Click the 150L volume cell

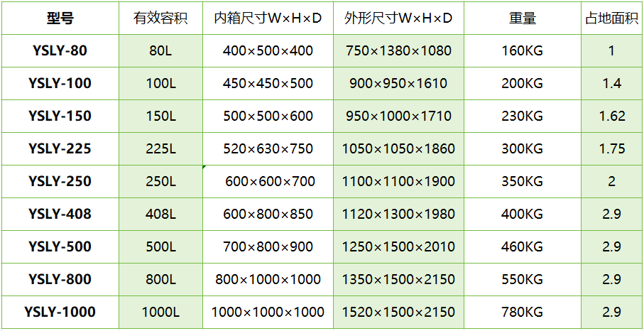160,116
